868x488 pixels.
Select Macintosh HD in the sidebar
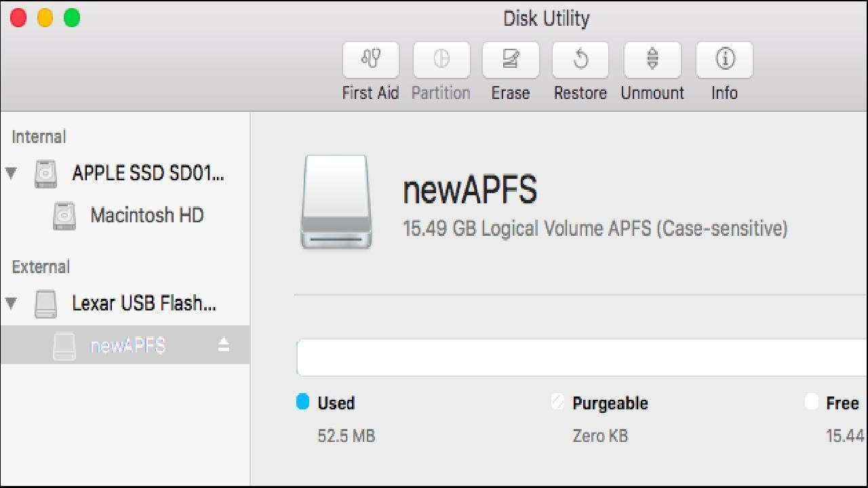146,216
